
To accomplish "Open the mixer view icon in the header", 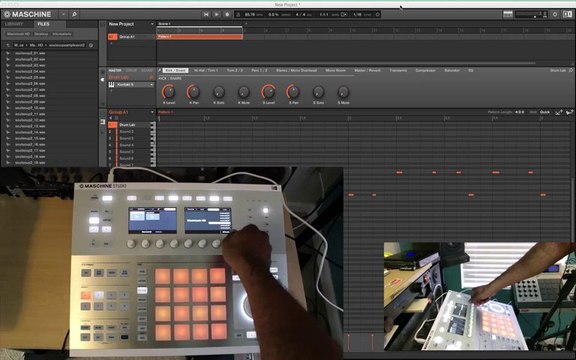I will click(x=508, y=14).
